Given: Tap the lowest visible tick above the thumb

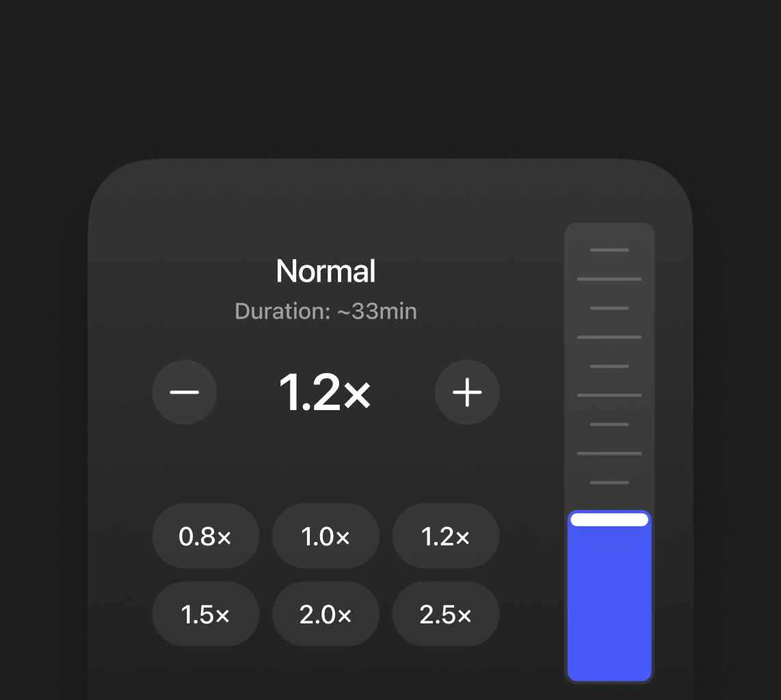Looking at the screenshot, I should tap(609, 483).
